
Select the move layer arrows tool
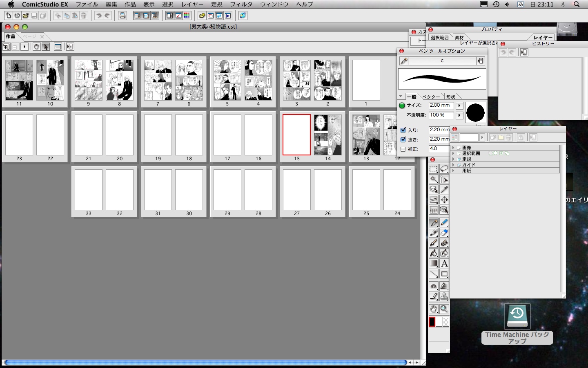coord(444,200)
